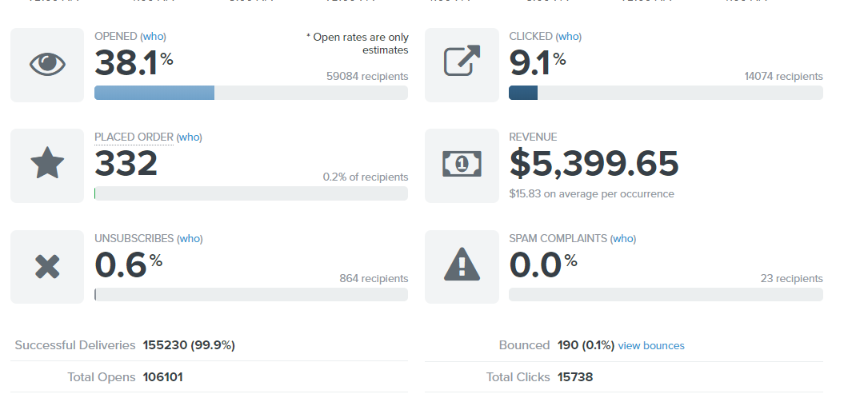The image size is (868, 394).
Task: See who unsubscribed via who link
Action: [x=190, y=238]
